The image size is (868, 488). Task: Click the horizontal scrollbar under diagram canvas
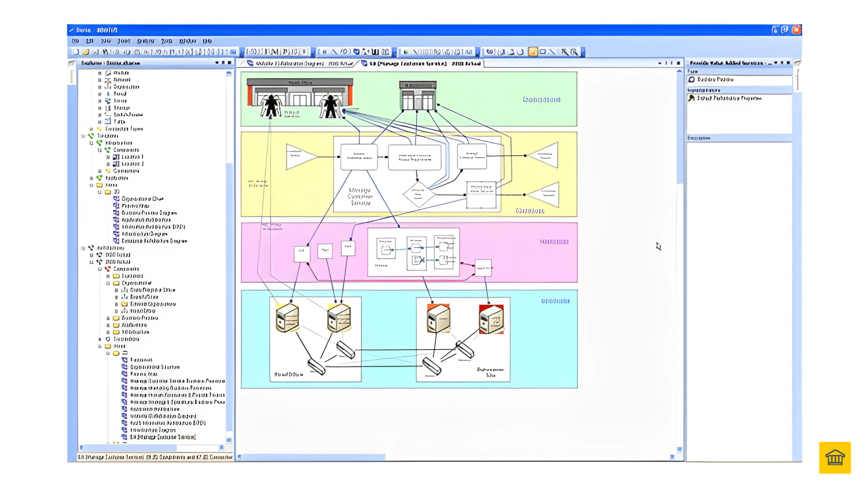(313, 457)
